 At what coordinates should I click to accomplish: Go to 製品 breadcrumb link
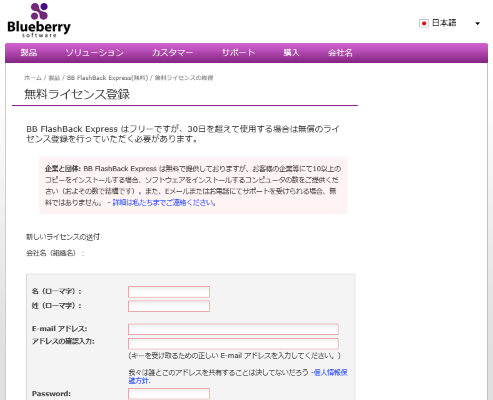click(54, 78)
